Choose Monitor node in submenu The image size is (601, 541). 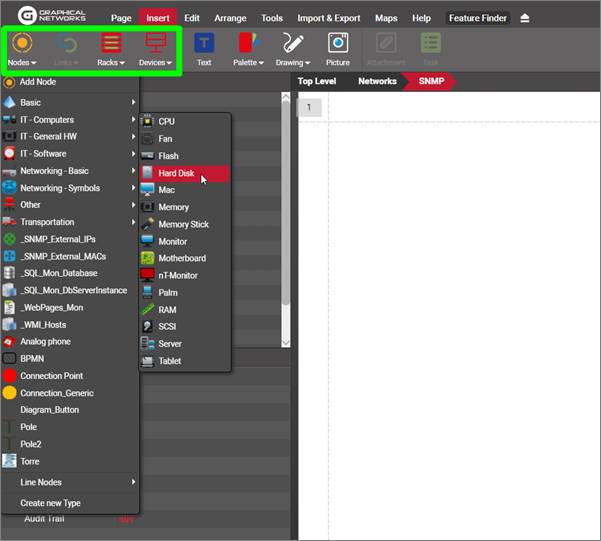click(185, 242)
